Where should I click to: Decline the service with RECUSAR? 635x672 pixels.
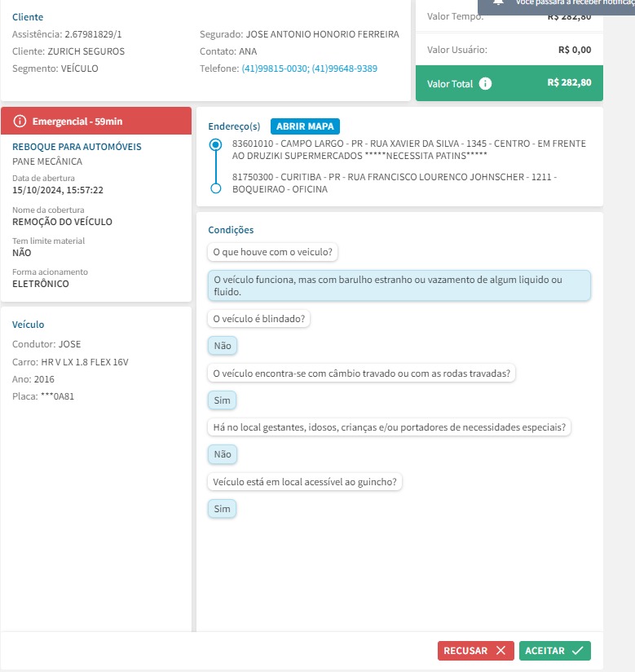click(x=475, y=651)
